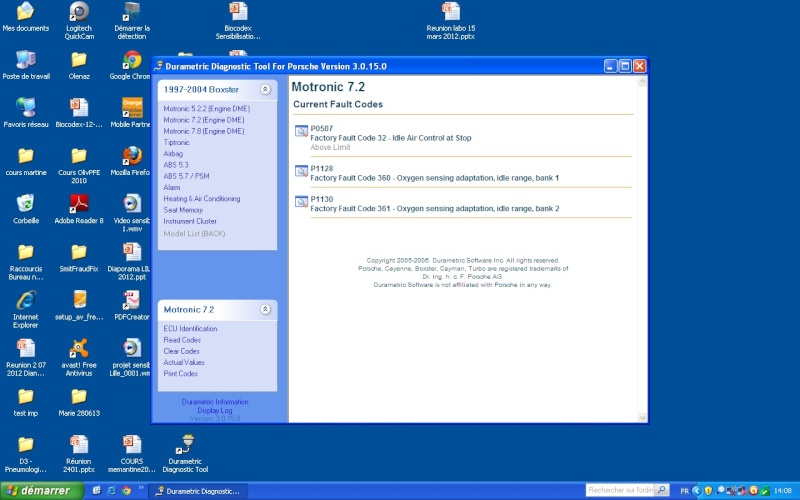Image resolution: width=800 pixels, height=500 pixels.
Task: Select the Logitech QuickCam desktop icon
Action: [x=79, y=20]
